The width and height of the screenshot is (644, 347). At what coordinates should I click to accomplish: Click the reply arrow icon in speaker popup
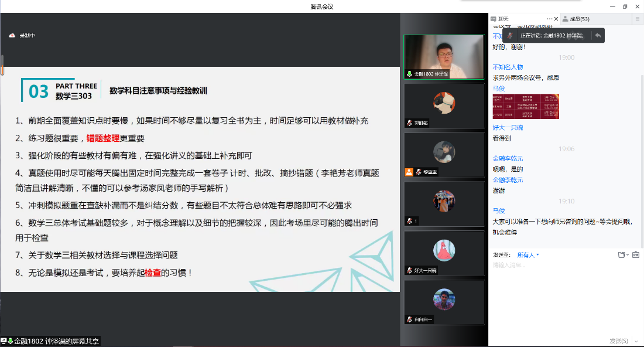tap(598, 35)
